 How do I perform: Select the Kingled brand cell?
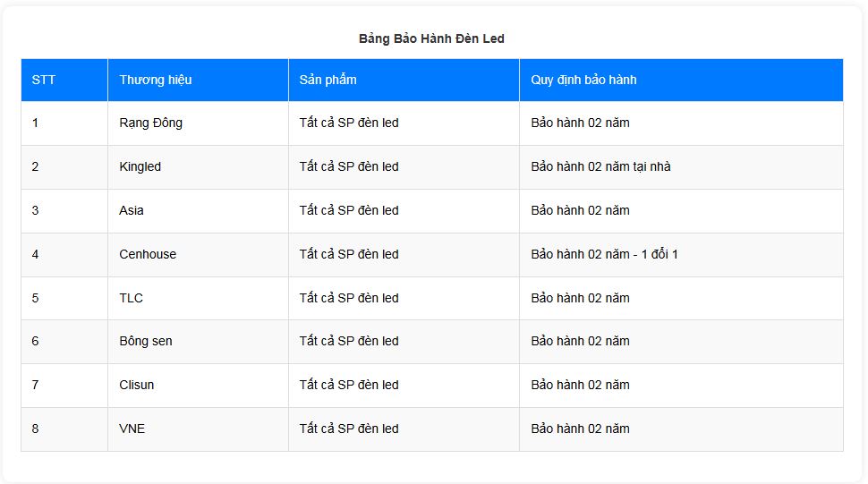coord(140,166)
